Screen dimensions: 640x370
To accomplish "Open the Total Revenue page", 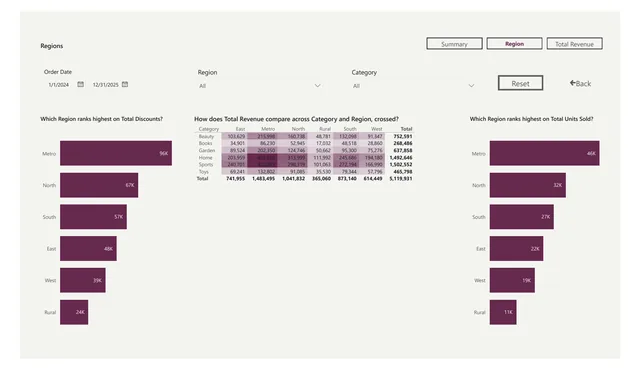I will pos(574,44).
